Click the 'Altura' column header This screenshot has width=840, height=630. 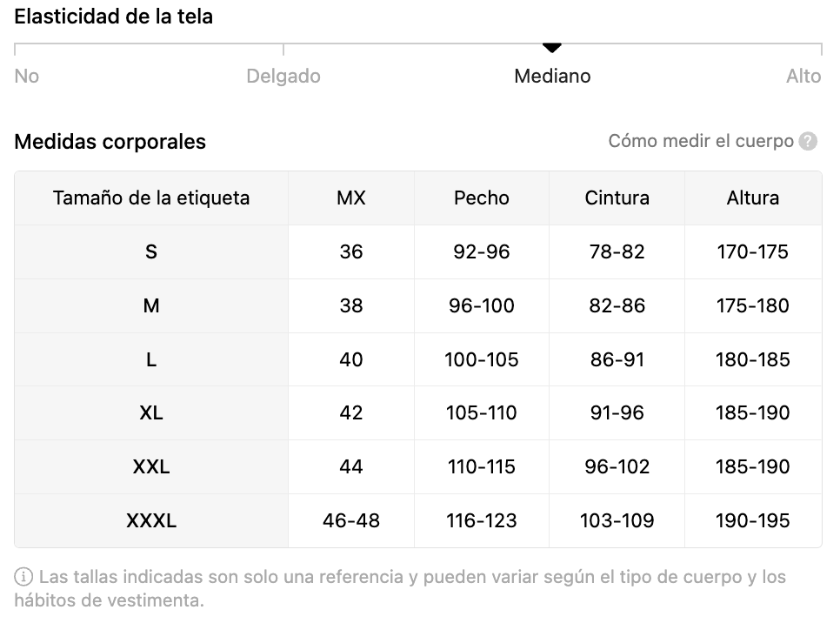click(x=753, y=198)
